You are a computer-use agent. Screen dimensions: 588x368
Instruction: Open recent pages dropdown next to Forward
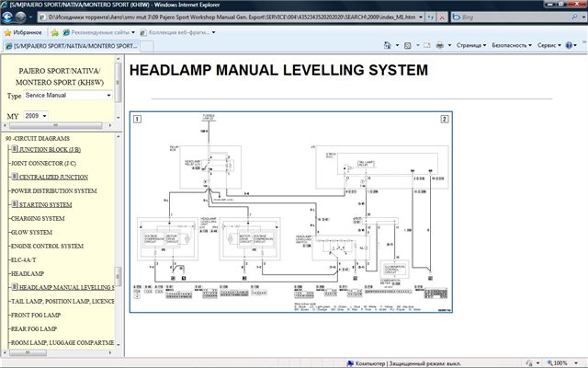click(x=30, y=17)
